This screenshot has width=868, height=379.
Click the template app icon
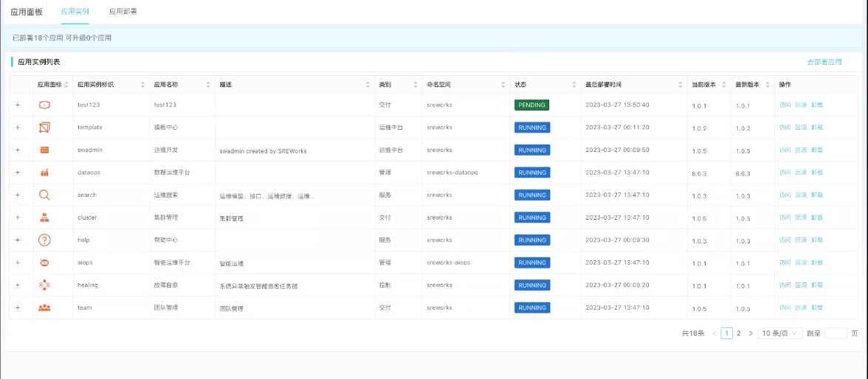pos(44,128)
